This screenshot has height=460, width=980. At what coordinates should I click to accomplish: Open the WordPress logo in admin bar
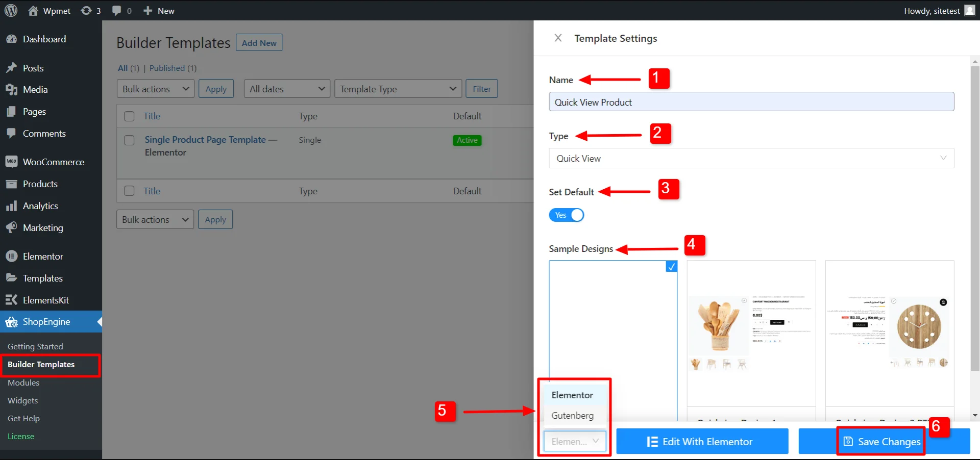coord(10,10)
